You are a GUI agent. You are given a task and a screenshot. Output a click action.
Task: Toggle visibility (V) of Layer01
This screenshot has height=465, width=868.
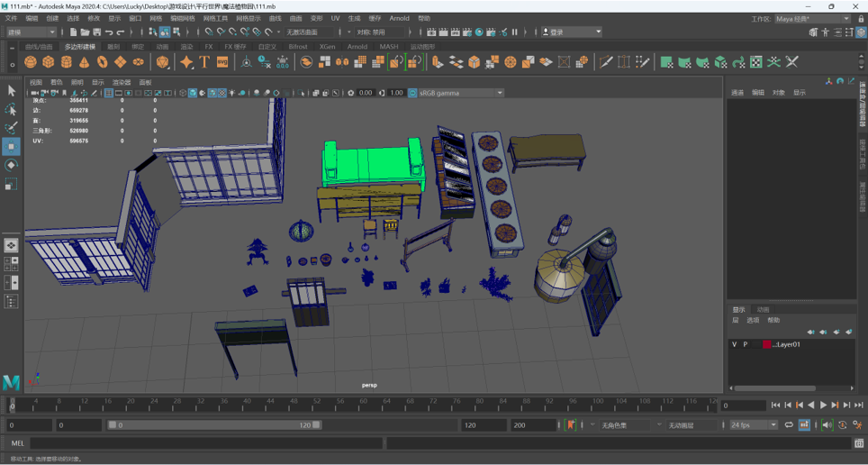point(734,344)
